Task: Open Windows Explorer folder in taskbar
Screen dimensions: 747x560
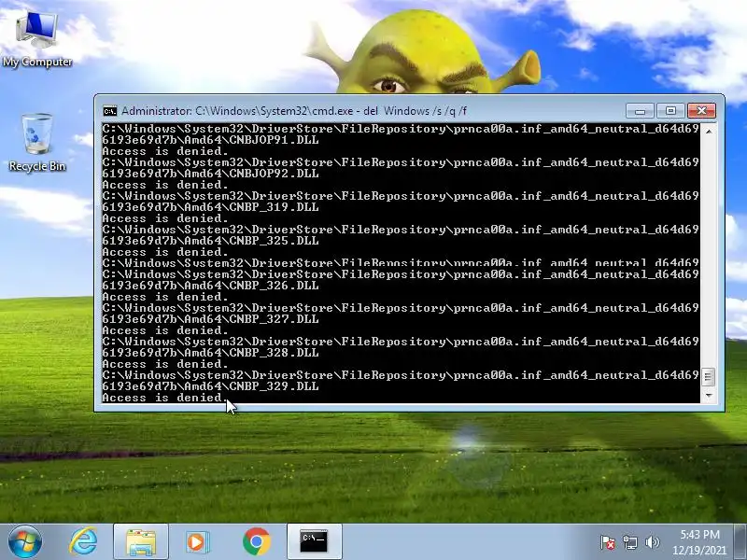Action: 141,541
